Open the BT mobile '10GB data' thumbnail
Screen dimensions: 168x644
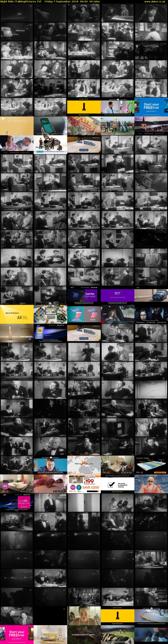click(50, 333)
